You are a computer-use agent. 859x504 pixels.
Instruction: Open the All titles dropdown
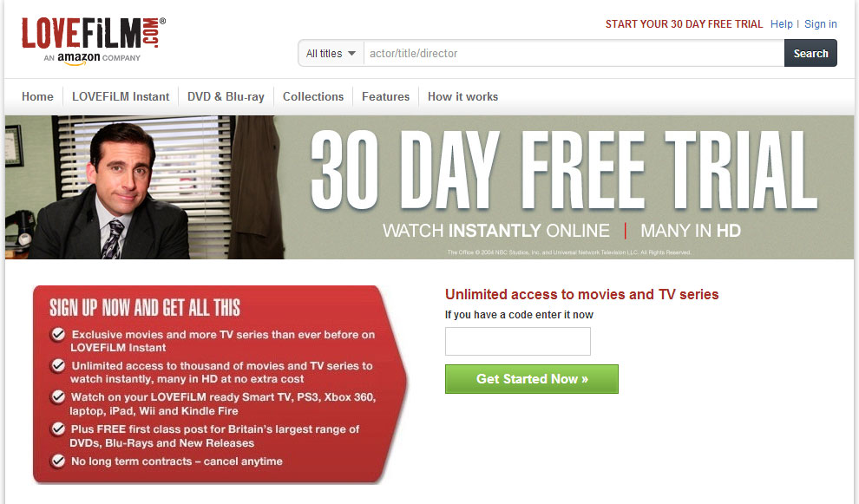click(x=331, y=53)
